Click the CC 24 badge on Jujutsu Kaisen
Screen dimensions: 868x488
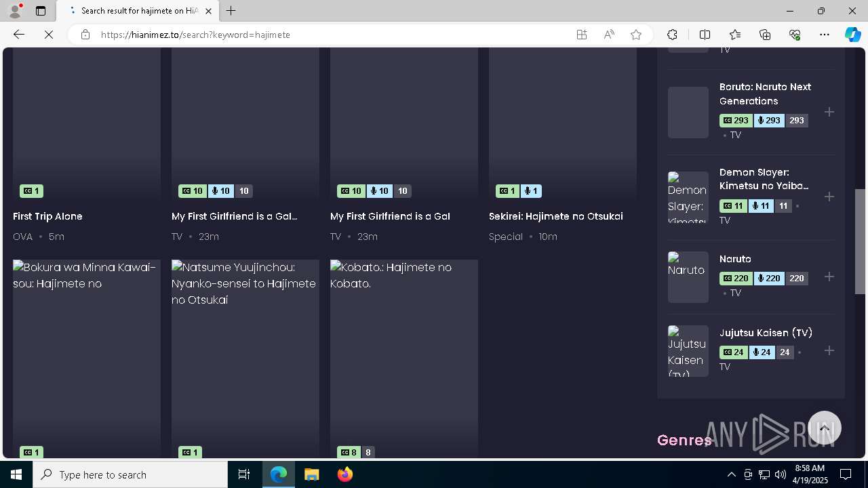pos(734,352)
